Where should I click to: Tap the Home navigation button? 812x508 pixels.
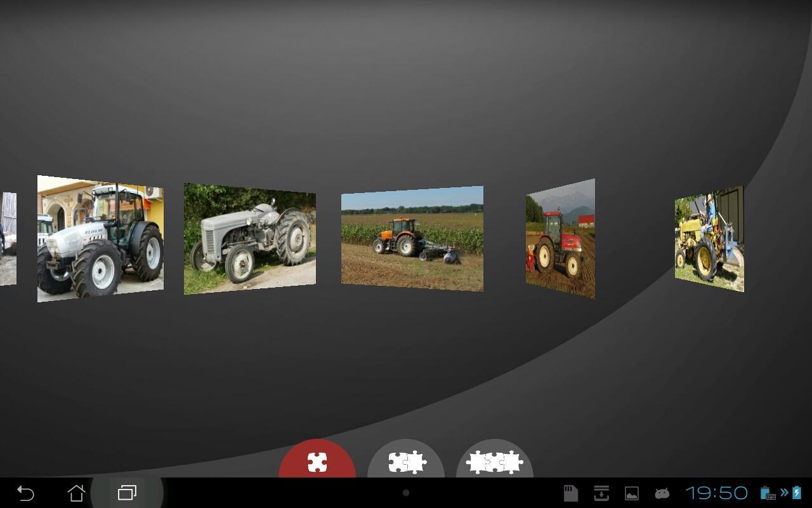tap(76, 492)
